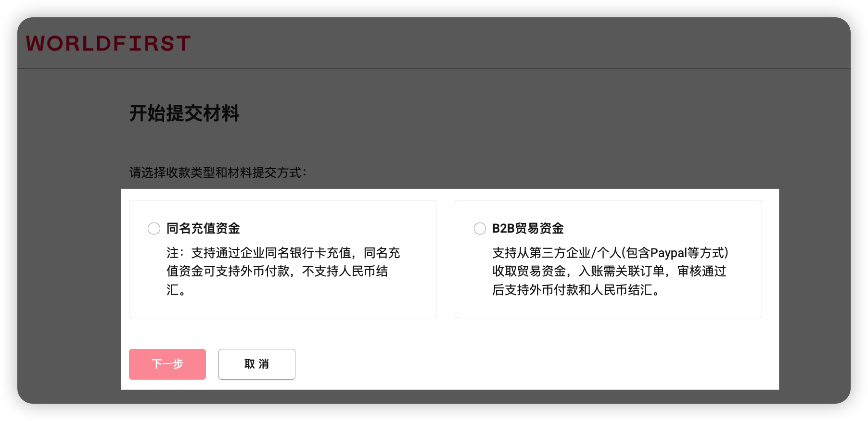Click the word Paypal in the B2B description

tap(668, 253)
